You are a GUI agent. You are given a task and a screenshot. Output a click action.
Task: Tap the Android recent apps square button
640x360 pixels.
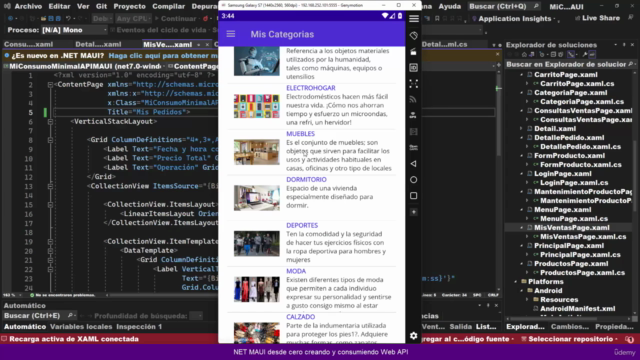click(413, 196)
